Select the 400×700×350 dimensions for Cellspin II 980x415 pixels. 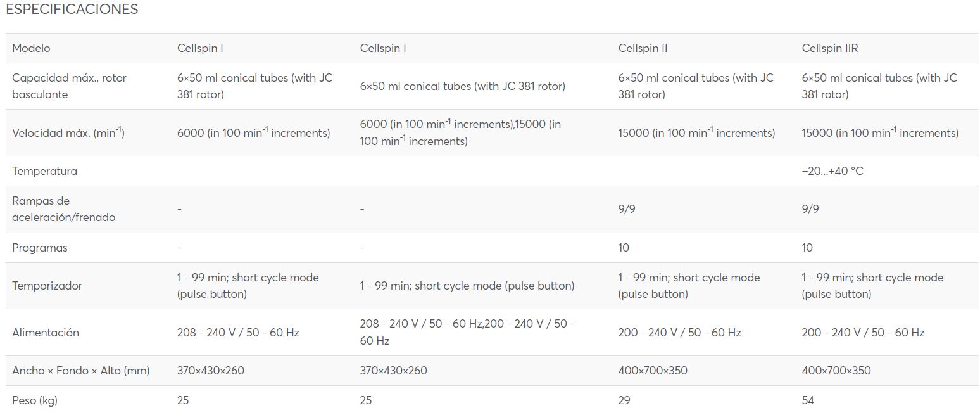653,371
